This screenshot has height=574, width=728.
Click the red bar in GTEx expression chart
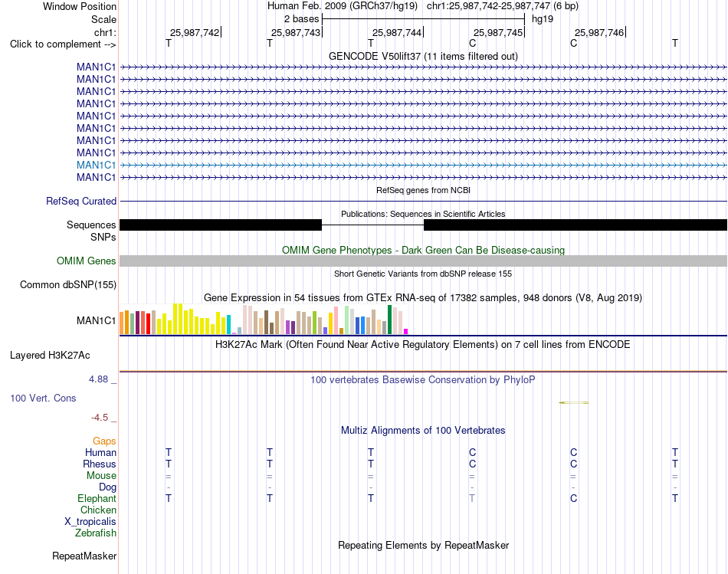tap(148, 323)
